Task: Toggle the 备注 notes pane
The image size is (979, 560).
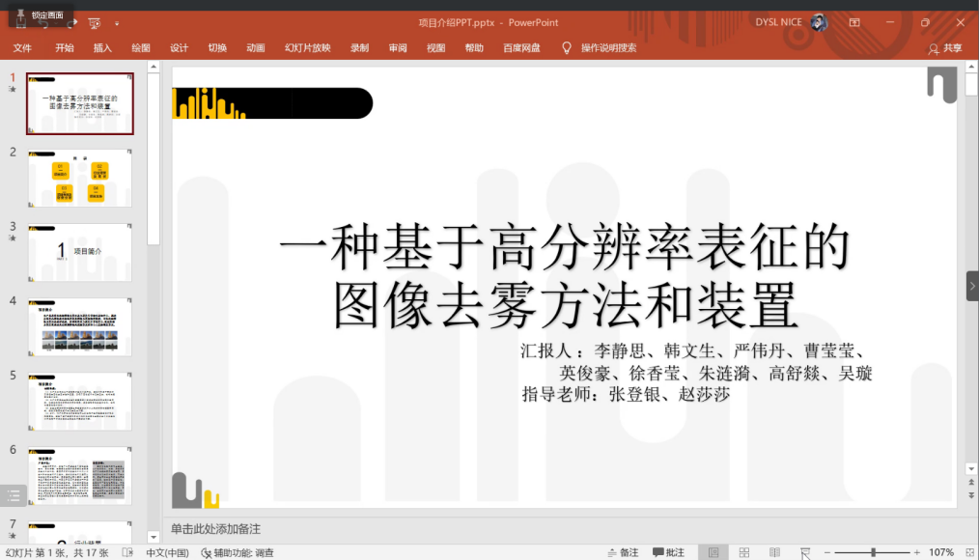Action: pyautogui.click(x=623, y=552)
